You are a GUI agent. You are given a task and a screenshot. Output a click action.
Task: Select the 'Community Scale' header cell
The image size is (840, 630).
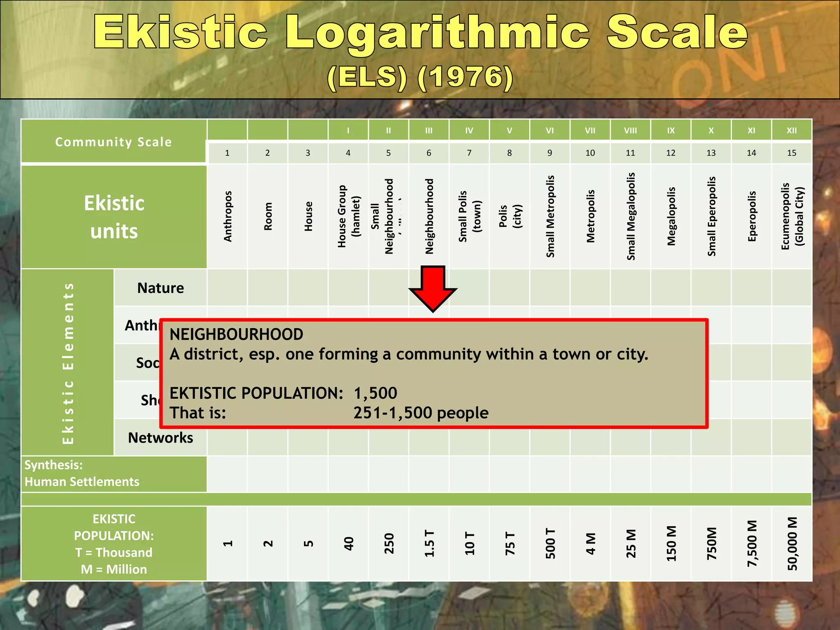coord(114,142)
